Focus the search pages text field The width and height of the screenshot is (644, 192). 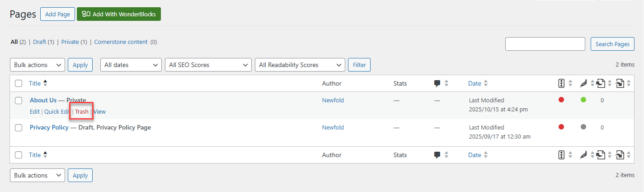[x=545, y=44]
